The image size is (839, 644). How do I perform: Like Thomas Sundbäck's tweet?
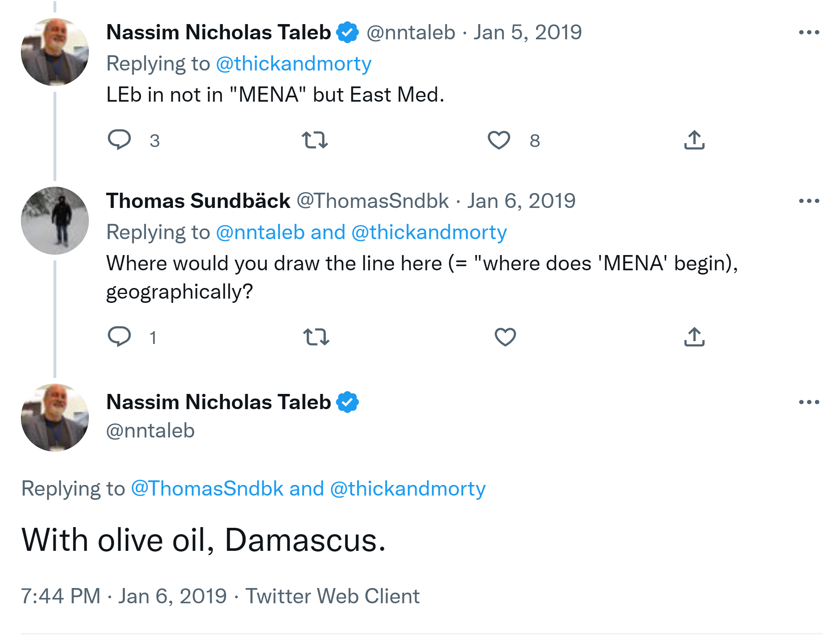click(505, 337)
